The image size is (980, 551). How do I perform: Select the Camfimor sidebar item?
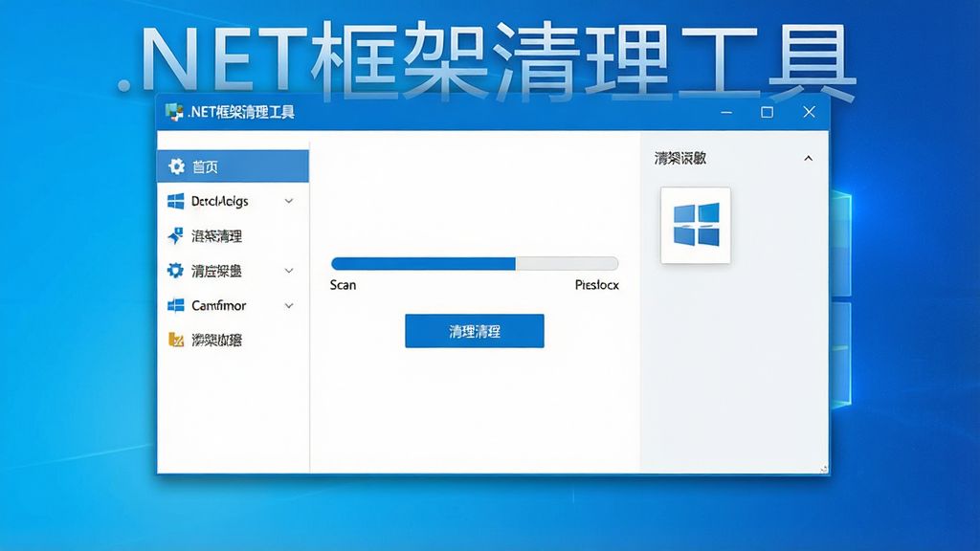coord(234,305)
